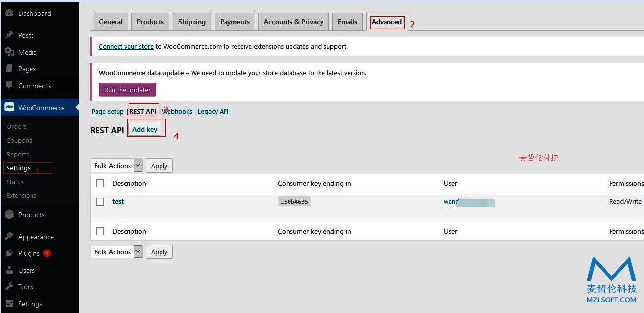Tick the checkbox for the test key
The width and height of the screenshot is (644, 313).
pyautogui.click(x=100, y=202)
